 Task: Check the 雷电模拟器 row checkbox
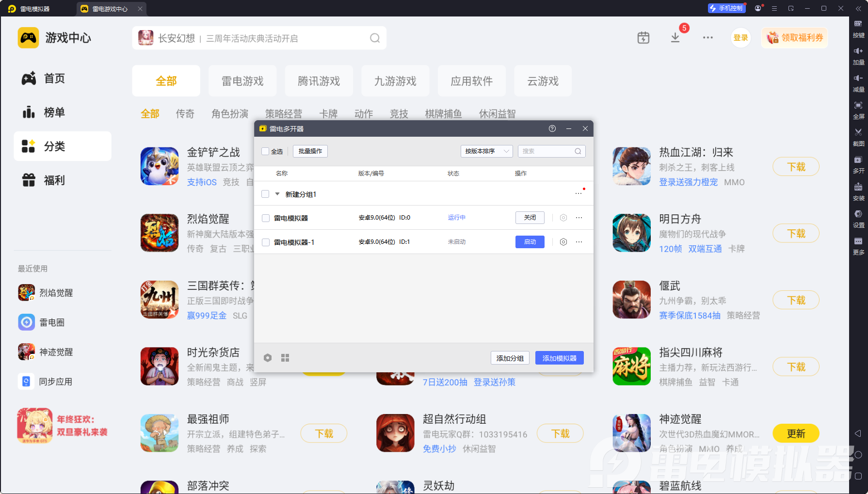click(266, 218)
